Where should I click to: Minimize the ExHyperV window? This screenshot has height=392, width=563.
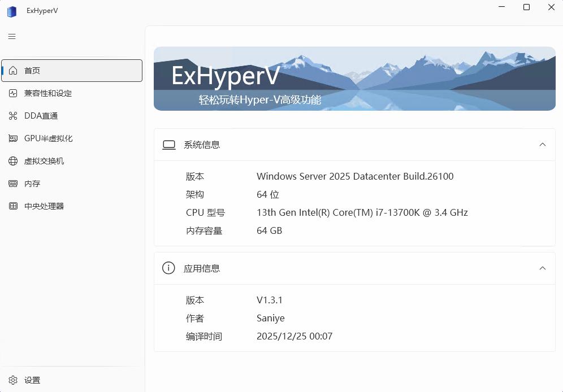point(501,7)
